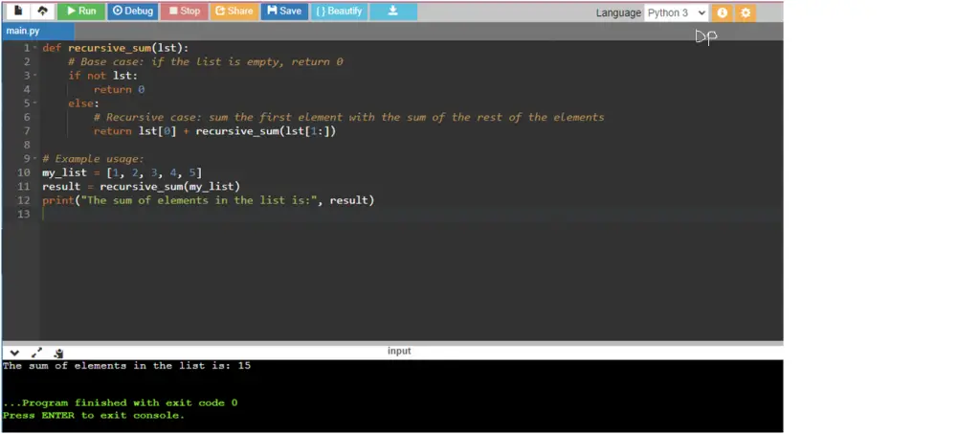Fold the comment at line 9

tap(35, 158)
